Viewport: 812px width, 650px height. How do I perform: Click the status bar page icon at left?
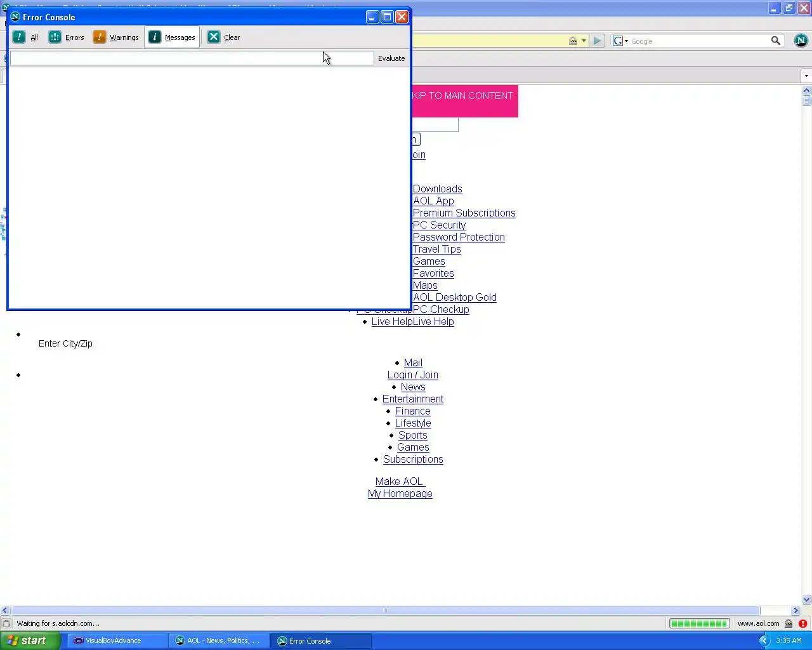(6, 623)
